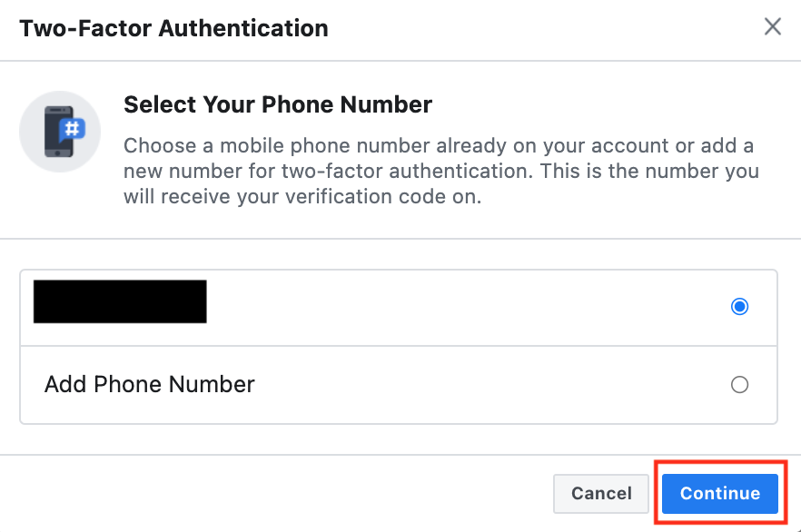Click the Add Phone Number label text

(149, 384)
